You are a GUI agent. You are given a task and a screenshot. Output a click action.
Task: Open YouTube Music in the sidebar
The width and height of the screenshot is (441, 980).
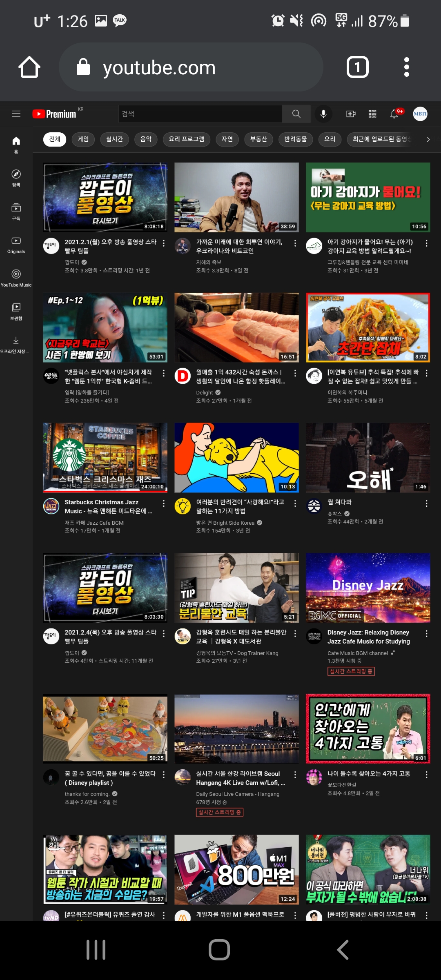tap(16, 278)
